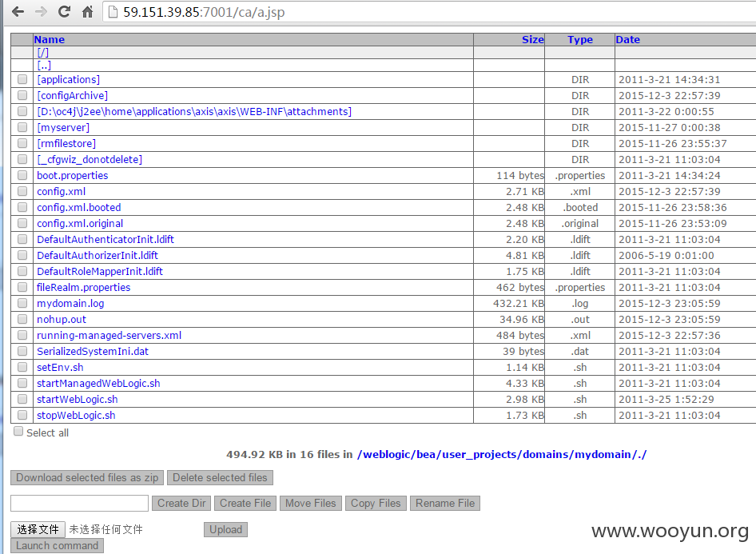This screenshot has width=756, height=554.
Task: Click the Launch command button
Action: coord(57,545)
